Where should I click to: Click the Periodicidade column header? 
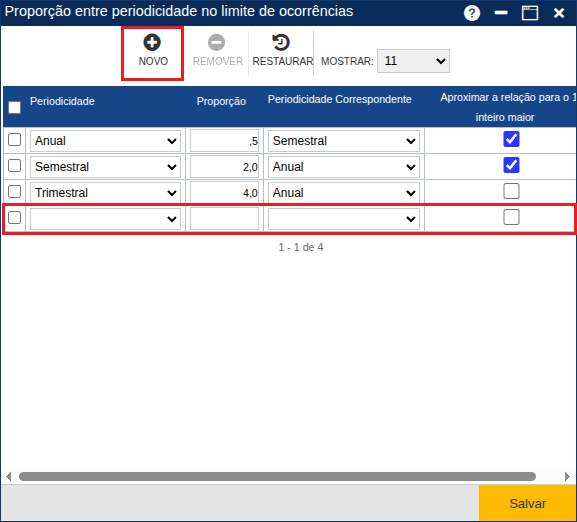[62, 101]
